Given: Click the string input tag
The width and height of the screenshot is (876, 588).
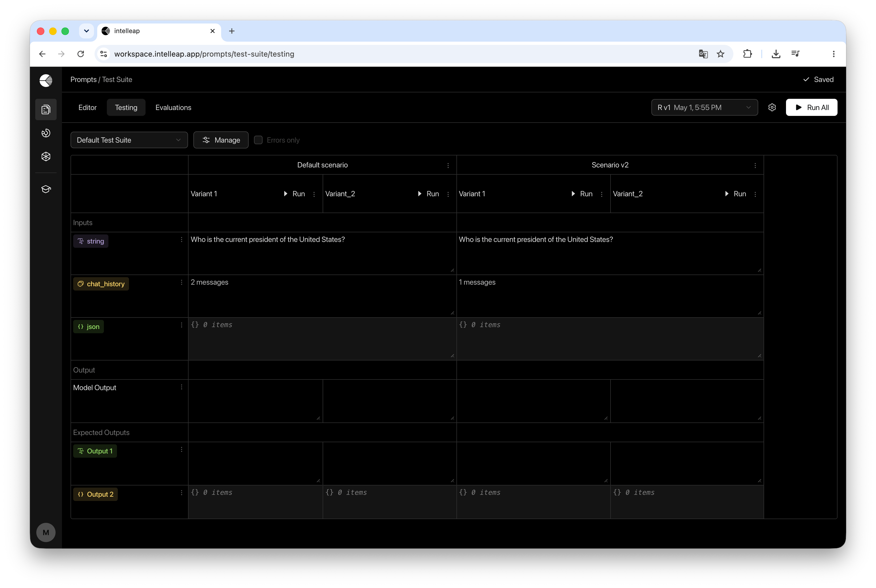Looking at the screenshot, I should click(x=91, y=241).
